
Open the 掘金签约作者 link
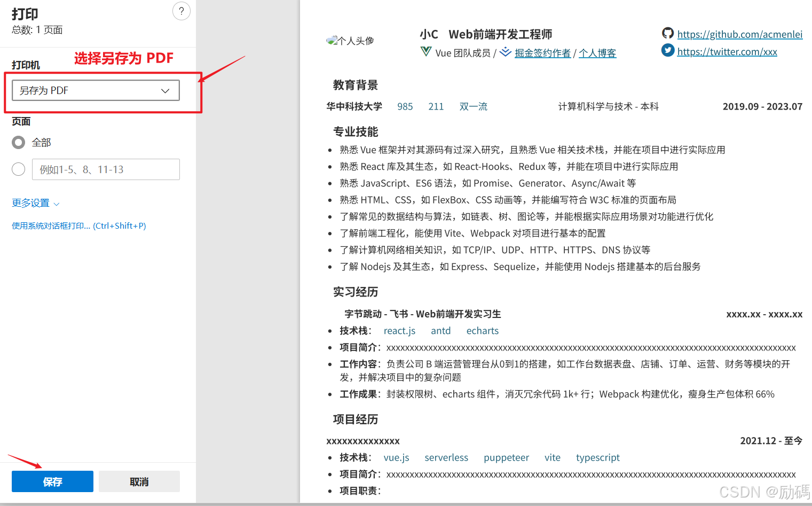(x=542, y=53)
